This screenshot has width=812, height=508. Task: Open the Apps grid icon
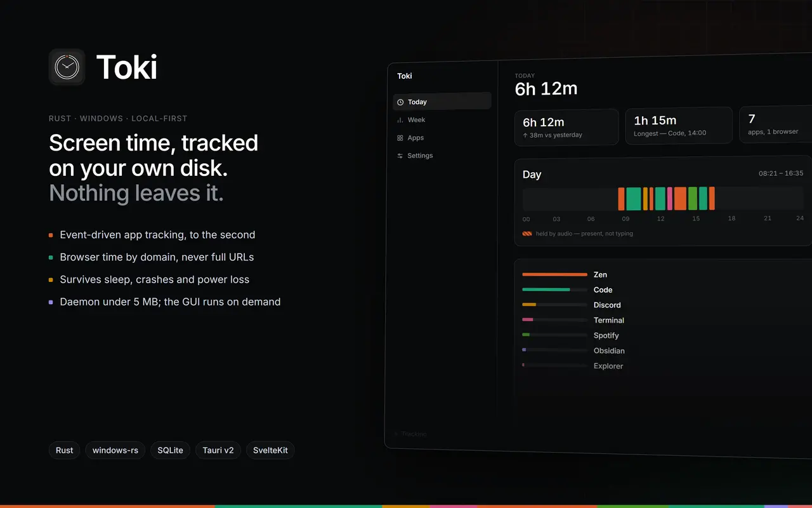pyautogui.click(x=400, y=138)
